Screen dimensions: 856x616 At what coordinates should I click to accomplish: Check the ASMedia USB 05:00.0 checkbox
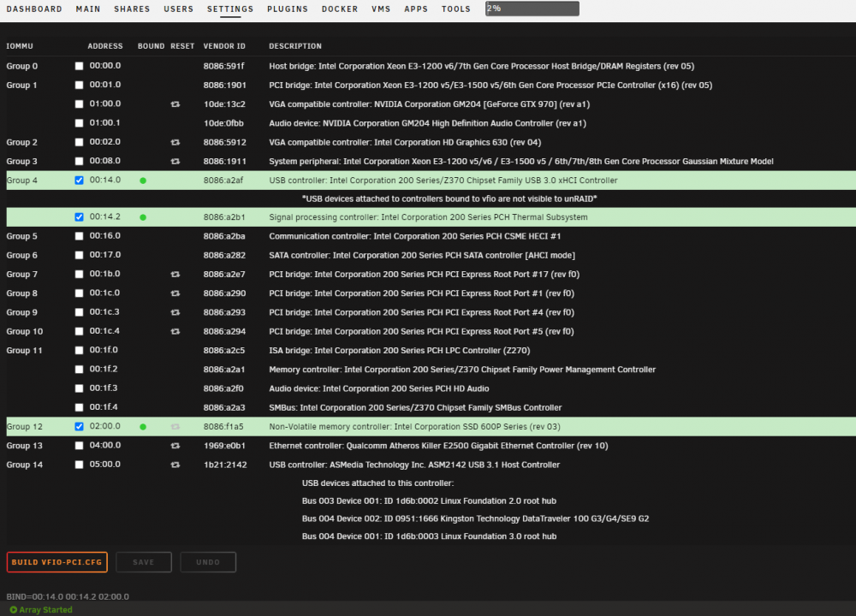tap(79, 465)
